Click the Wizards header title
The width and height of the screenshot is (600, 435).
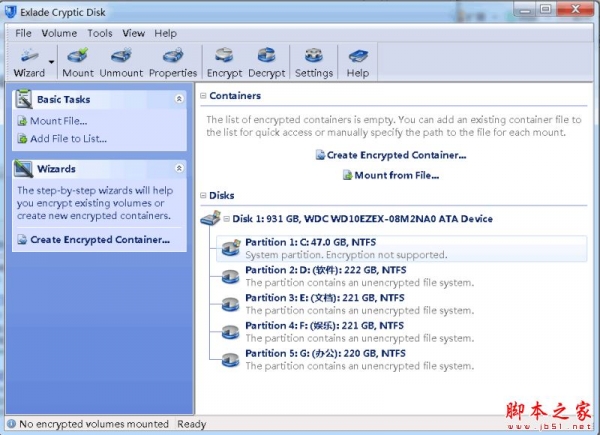click(x=56, y=169)
